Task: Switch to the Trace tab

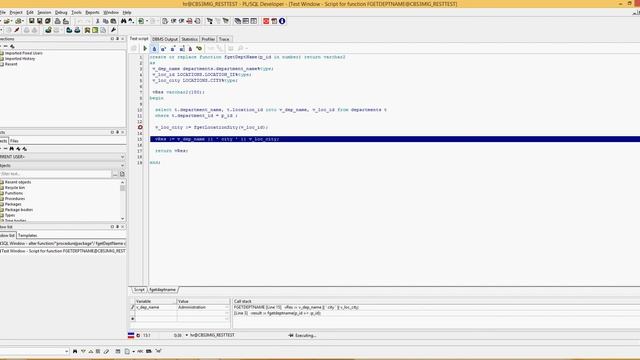Action: [224, 39]
